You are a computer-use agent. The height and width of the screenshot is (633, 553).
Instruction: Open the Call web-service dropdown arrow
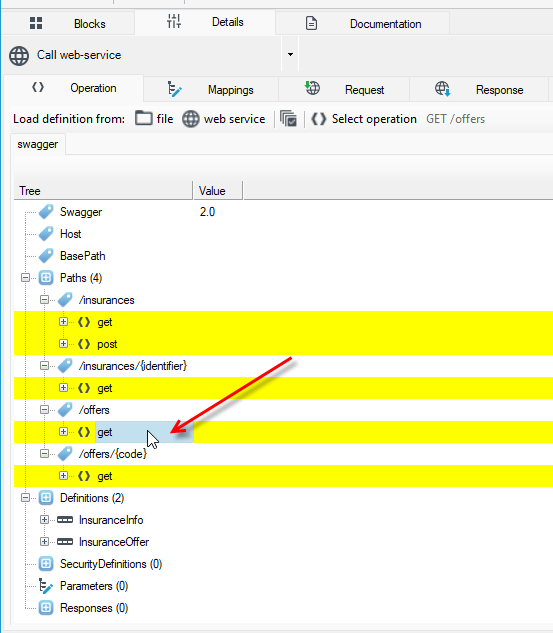(290, 54)
